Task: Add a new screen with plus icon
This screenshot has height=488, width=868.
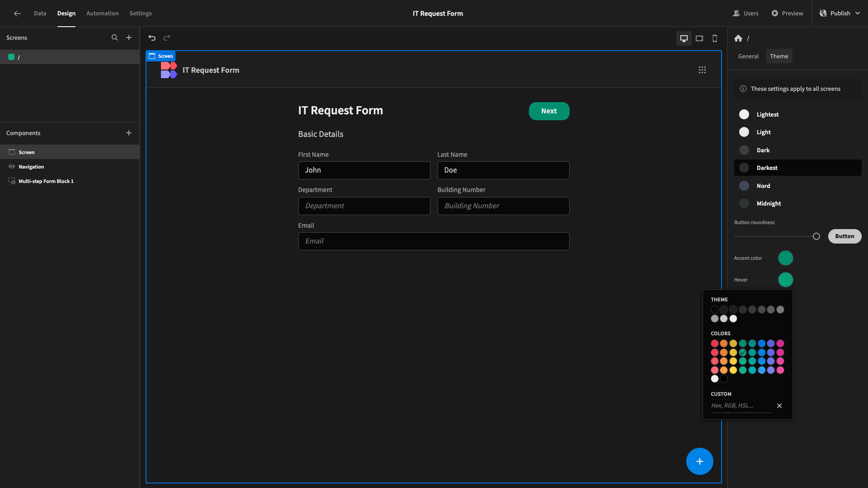Action: 129,38
